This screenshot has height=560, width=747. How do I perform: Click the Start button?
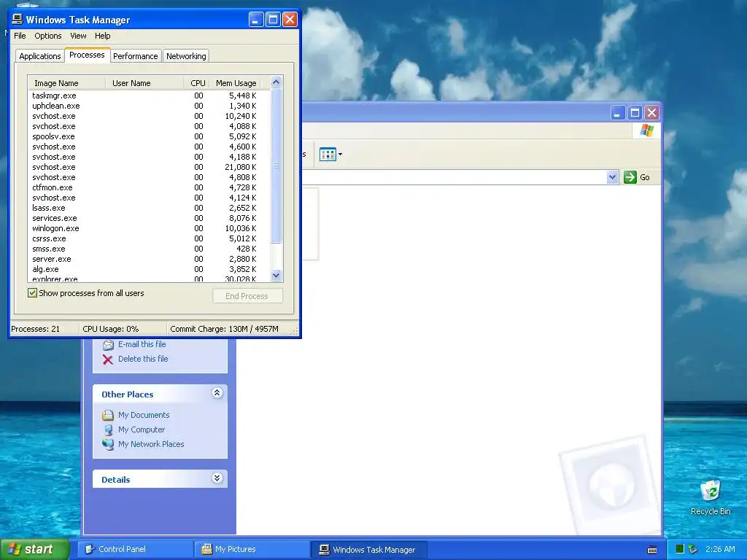(x=35, y=549)
